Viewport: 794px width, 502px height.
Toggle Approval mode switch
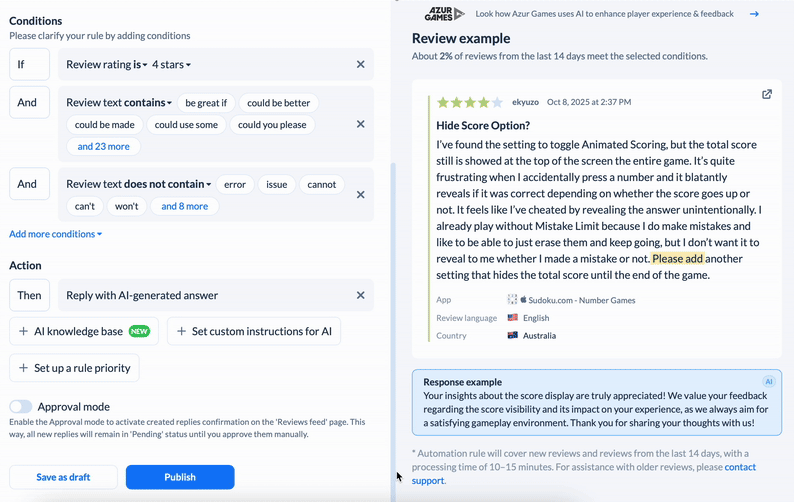pyautogui.click(x=21, y=407)
